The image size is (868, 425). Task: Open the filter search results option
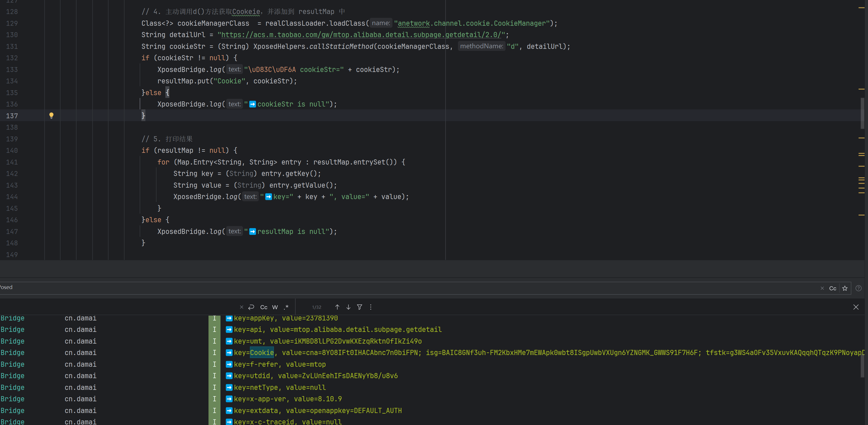[x=360, y=307]
